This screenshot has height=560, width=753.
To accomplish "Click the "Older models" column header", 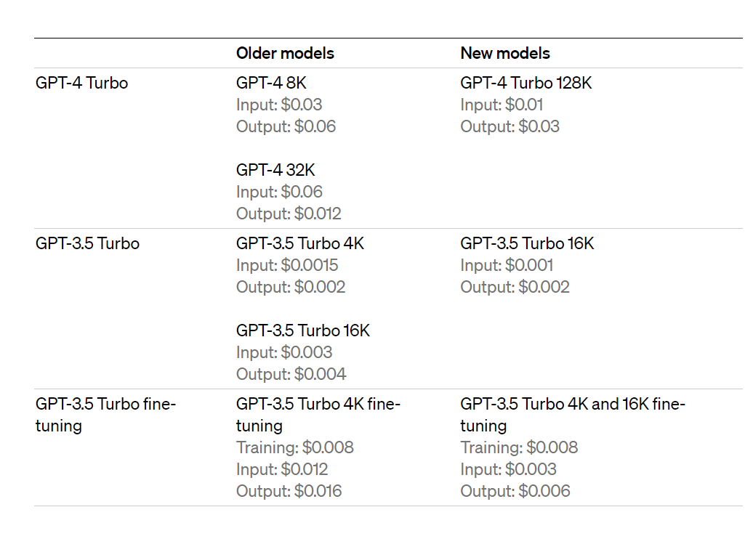I will click(x=285, y=53).
